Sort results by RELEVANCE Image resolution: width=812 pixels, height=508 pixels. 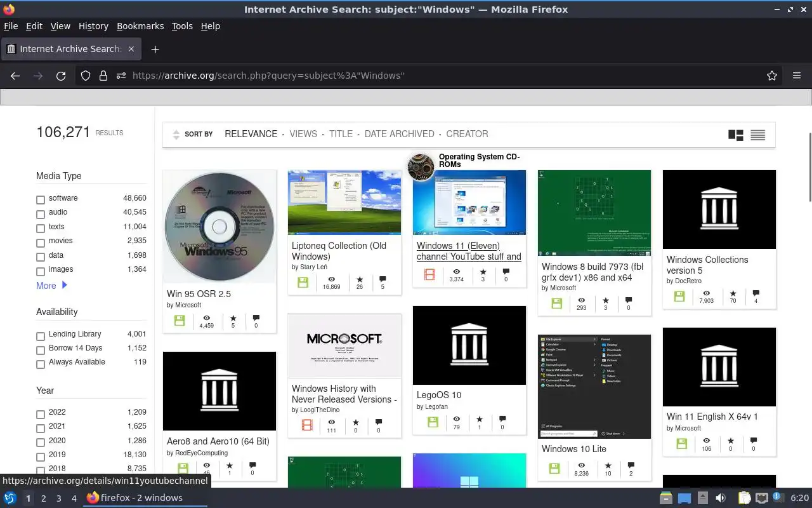[251, 134]
